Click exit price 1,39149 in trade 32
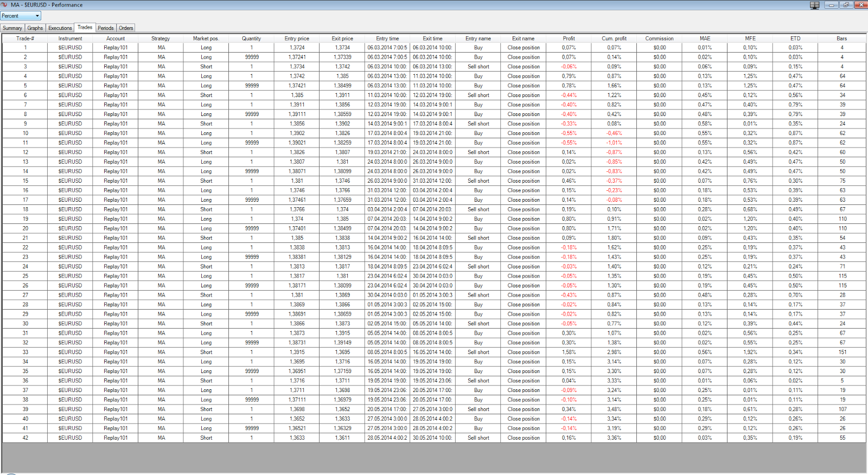 pos(342,343)
